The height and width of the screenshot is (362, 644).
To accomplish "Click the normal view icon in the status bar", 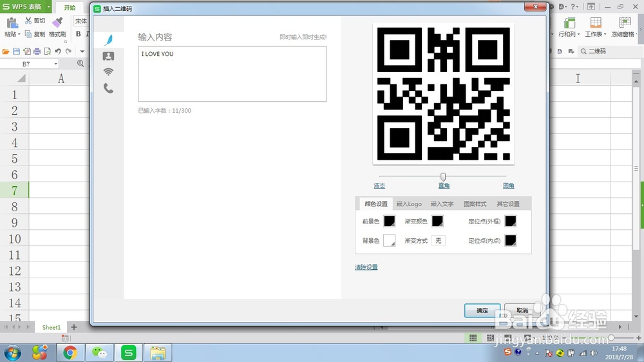I will point(473,338).
